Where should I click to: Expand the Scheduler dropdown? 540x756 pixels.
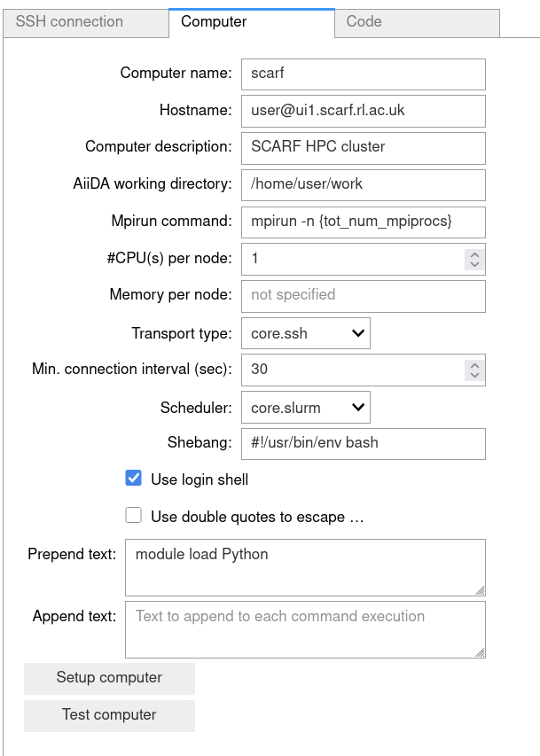(x=305, y=408)
